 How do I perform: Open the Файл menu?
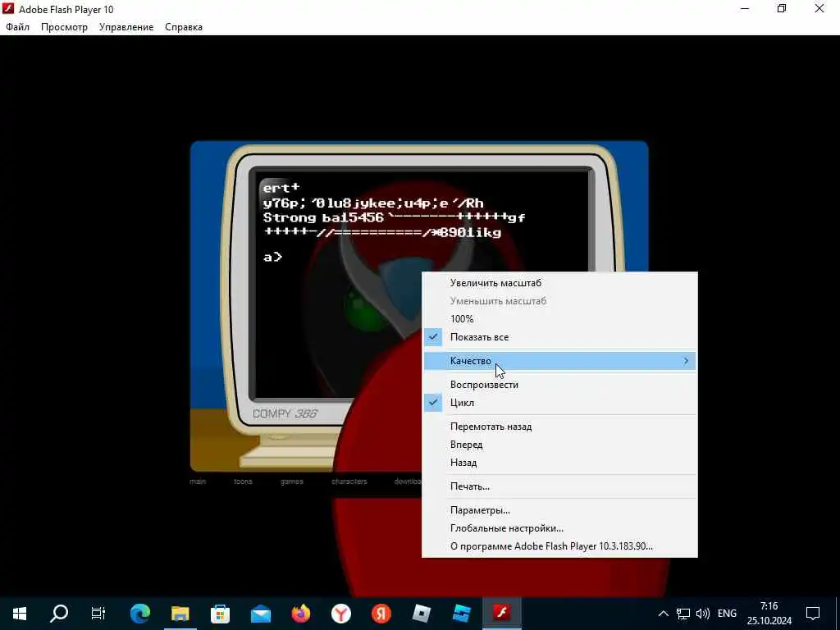pos(18,27)
